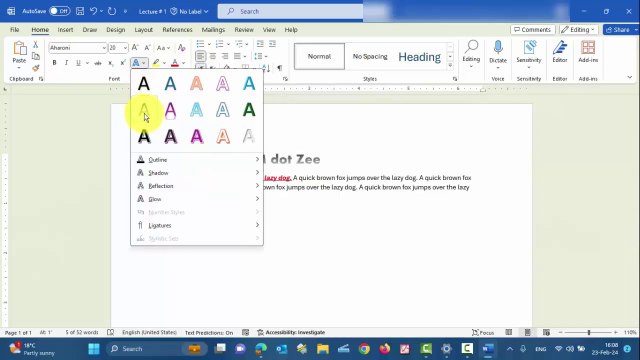The height and width of the screenshot is (360, 640).
Task: Apply the dark green fill text effect
Action: 249,110
